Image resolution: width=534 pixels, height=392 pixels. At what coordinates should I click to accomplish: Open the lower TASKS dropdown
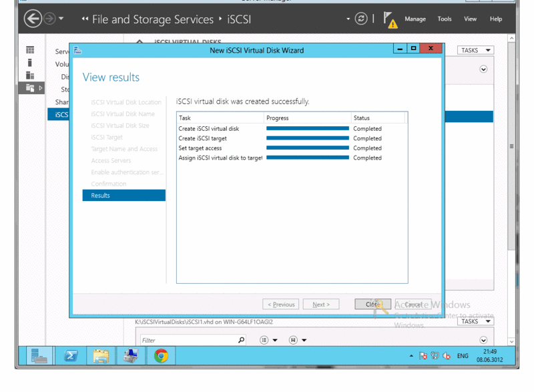pyautogui.click(x=475, y=321)
